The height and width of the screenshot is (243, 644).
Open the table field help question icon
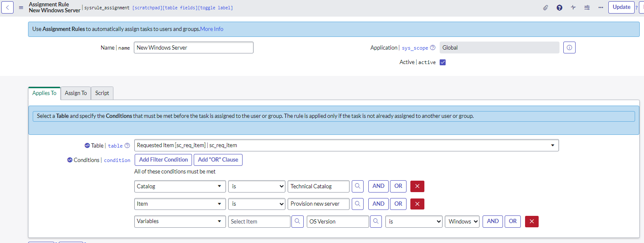click(127, 145)
